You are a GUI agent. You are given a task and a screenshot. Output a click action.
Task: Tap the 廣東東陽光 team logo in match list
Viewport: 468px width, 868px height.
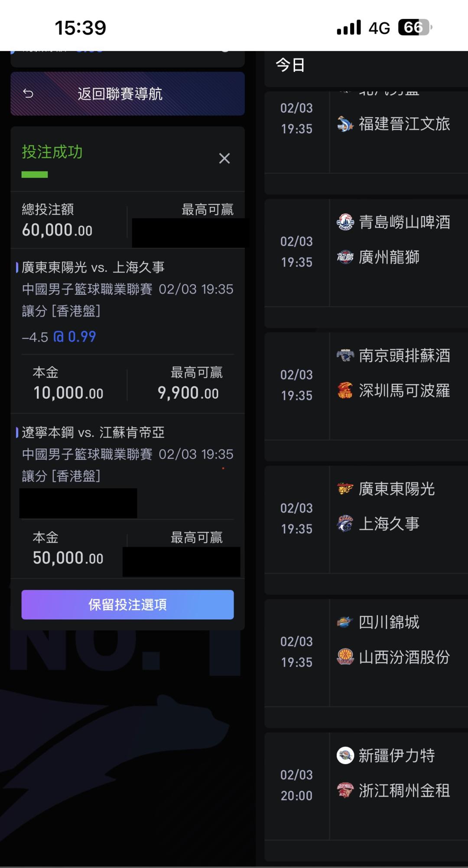click(345, 489)
